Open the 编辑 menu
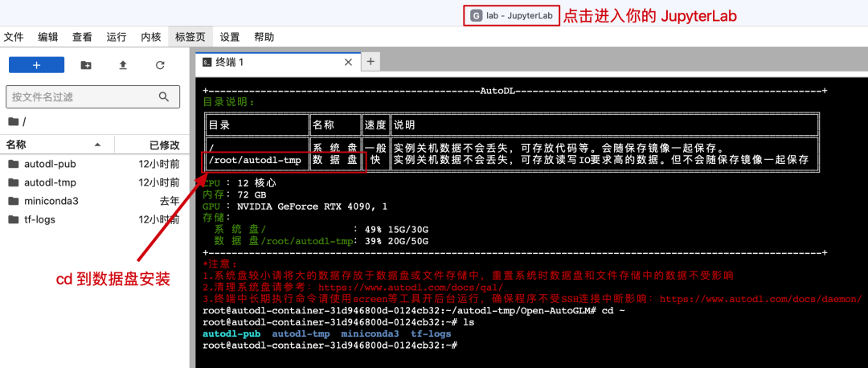This screenshot has height=368, width=868. (x=48, y=37)
